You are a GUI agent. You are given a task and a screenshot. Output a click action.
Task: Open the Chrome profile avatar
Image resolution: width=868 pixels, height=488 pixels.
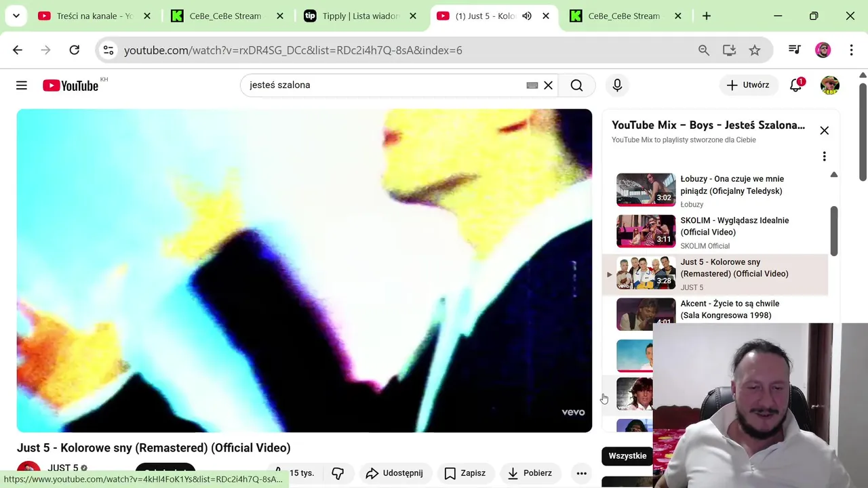point(823,49)
